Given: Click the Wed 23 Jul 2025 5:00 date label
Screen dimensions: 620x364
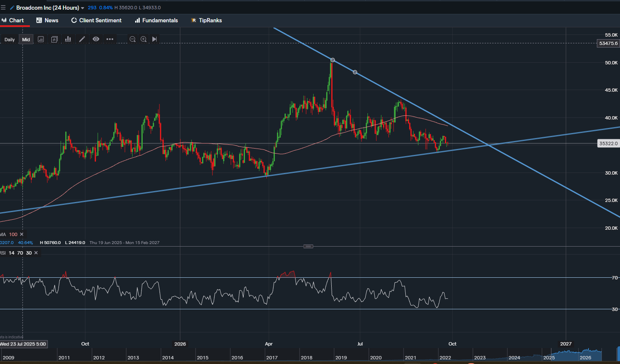Looking at the screenshot, I should tap(23, 344).
